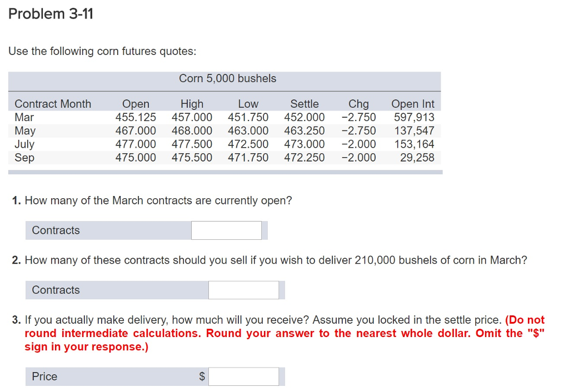
Task: Select the Open Int column header
Action: point(412,103)
